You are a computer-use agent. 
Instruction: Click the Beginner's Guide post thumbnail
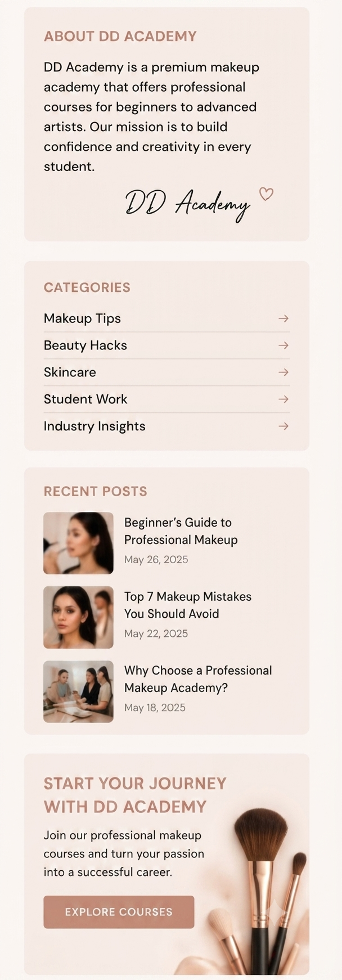(x=78, y=543)
